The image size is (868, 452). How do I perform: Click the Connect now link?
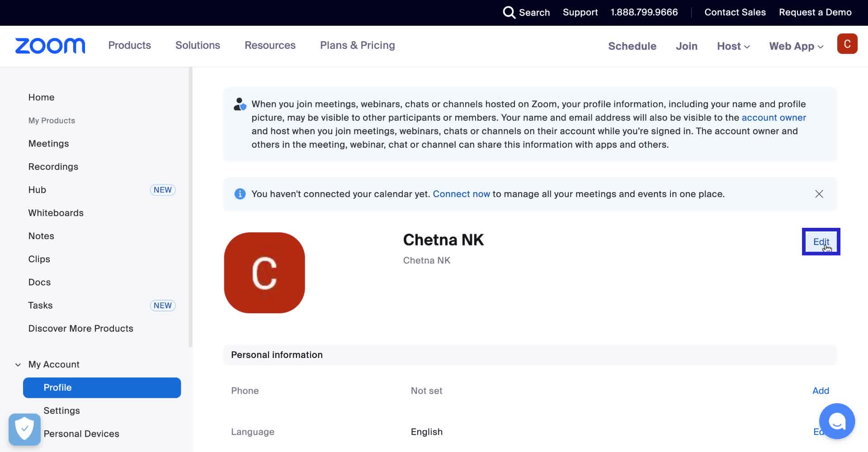point(461,194)
